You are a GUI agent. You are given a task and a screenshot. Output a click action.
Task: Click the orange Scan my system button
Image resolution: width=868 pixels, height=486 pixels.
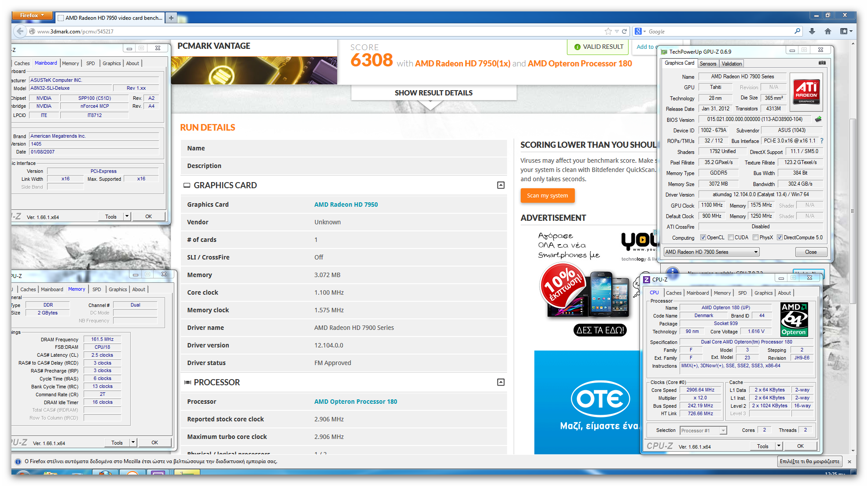point(548,195)
